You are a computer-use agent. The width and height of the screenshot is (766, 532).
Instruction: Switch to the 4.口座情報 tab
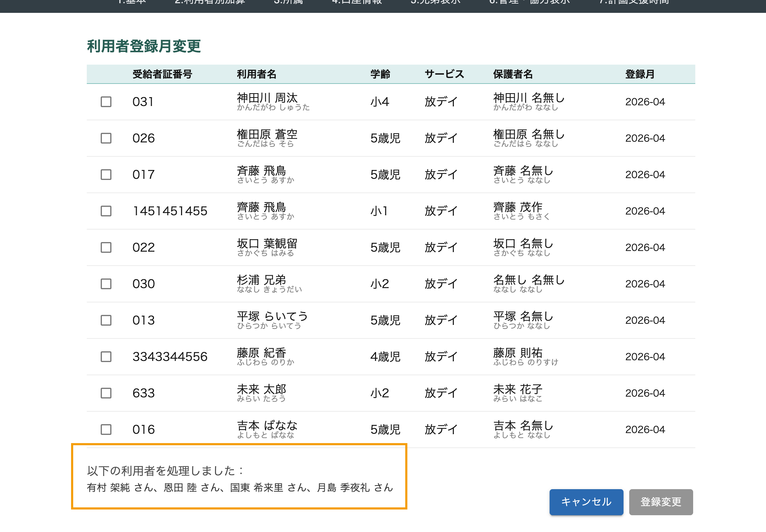point(357,3)
